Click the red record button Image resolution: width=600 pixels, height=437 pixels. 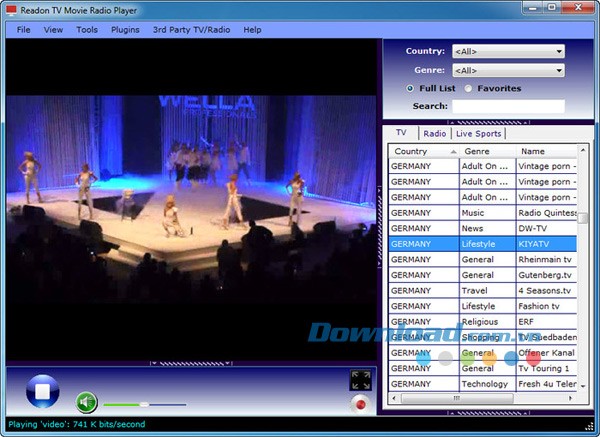pyautogui.click(x=360, y=404)
